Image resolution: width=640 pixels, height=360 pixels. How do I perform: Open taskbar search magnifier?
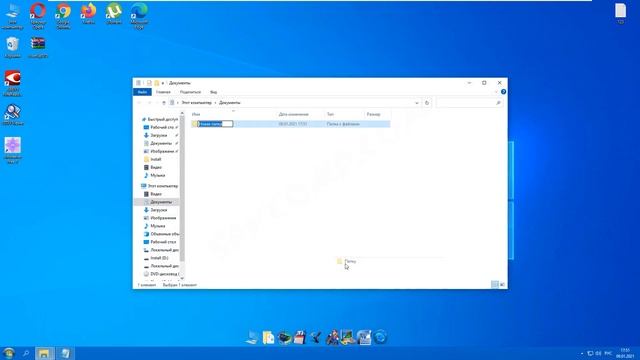click(26, 353)
